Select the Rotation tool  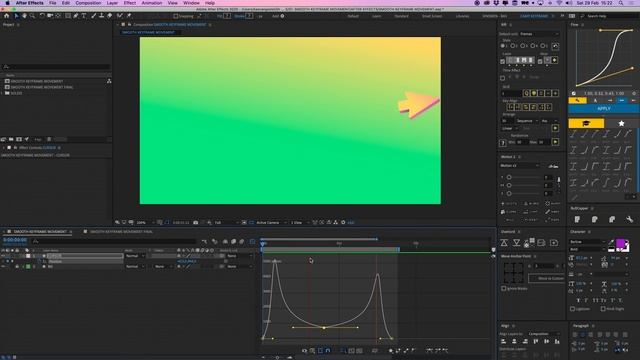point(42,16)
